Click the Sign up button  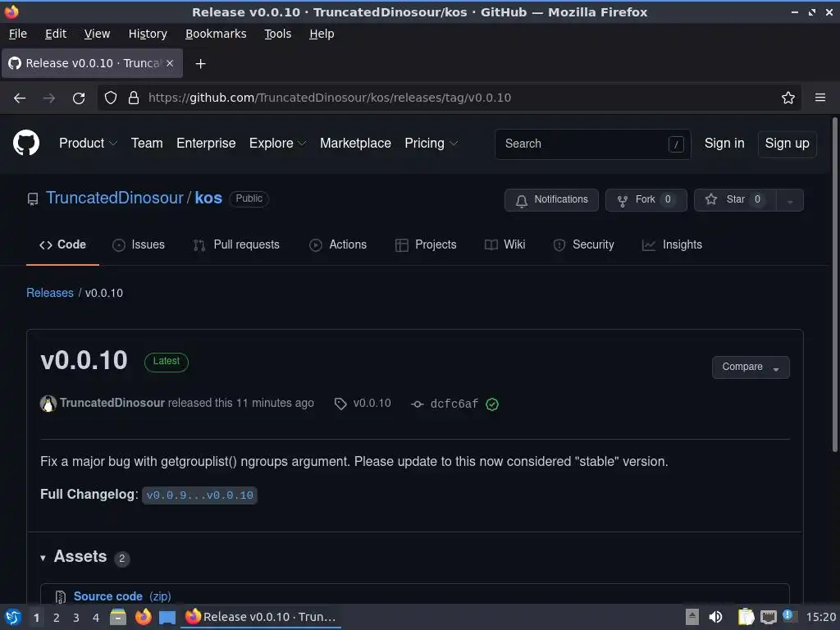[787, 144]
